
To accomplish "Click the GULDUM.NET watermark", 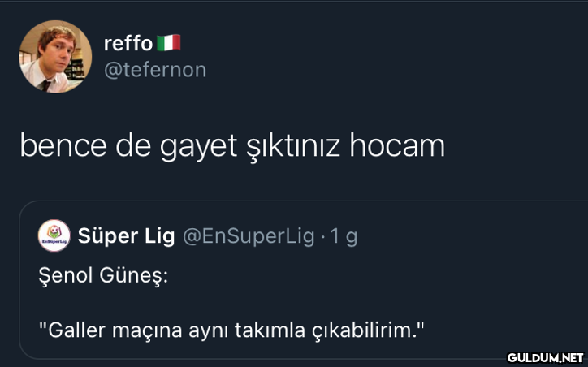I will click(545, 357).
